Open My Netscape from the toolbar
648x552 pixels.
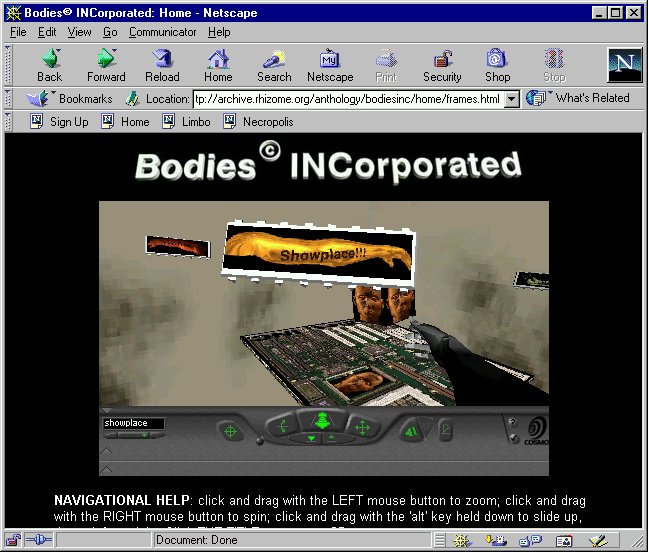(330, 65)
